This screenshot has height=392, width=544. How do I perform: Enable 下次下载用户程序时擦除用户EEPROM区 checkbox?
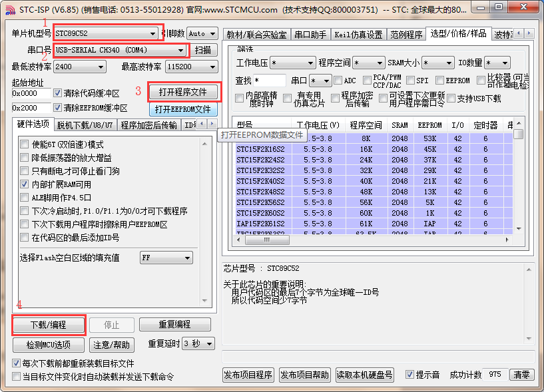point(24,224)
